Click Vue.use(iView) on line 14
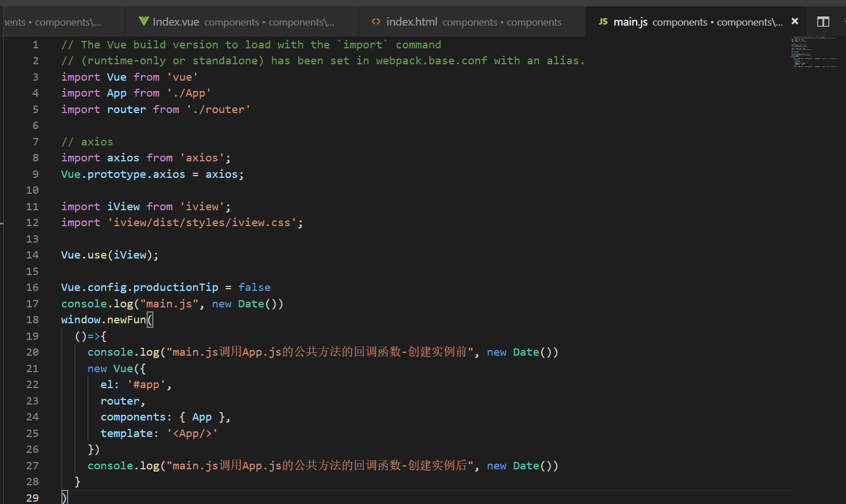This screenshot has width=846, height=504. click(x=110, y=255)
